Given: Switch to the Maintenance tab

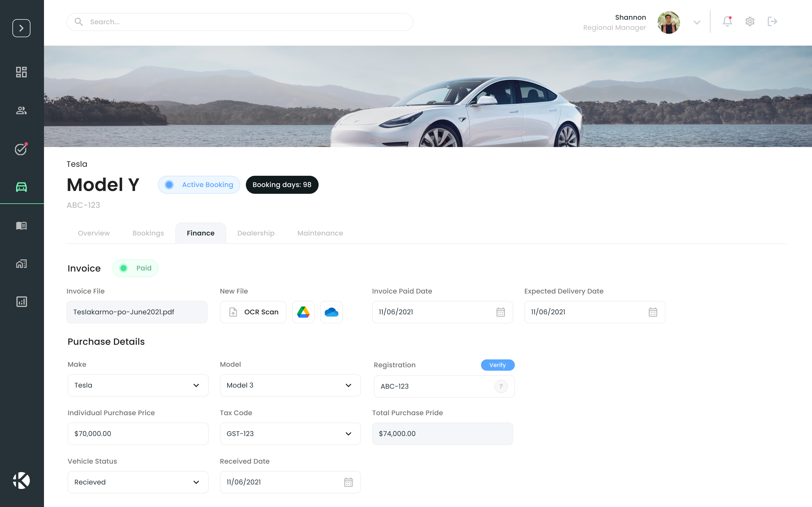Looking at the screenshot, I should point(320,233).
